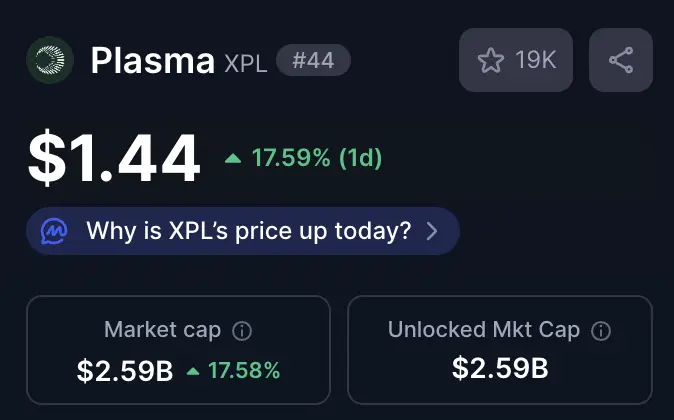Click the $1.44 price value
The image size is (674, 420).
(114, 159)
